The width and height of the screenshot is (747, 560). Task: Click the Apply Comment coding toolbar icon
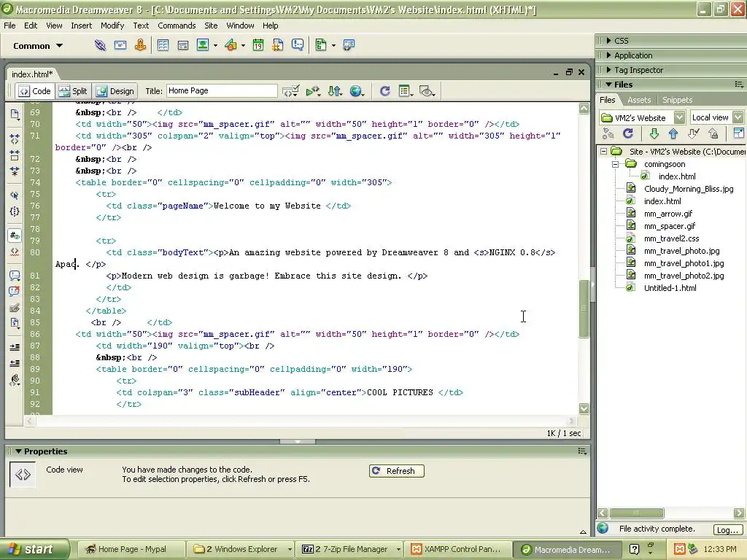tap(15, 275)
